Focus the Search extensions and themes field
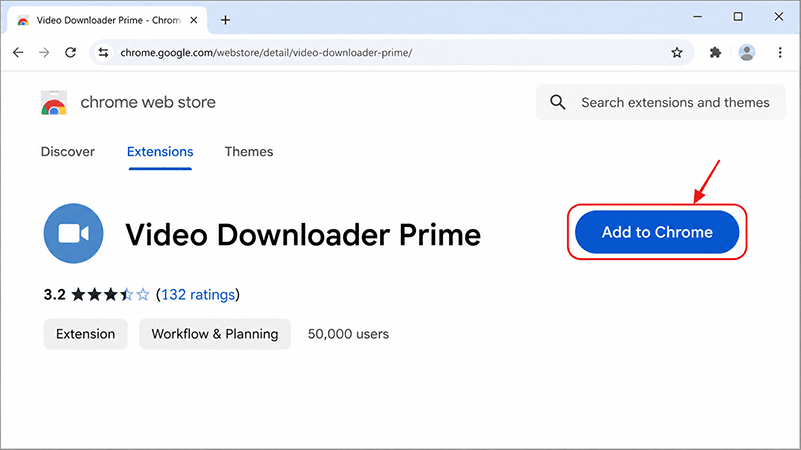The height and width of the screenshot is (450, 801). [661, 102]
